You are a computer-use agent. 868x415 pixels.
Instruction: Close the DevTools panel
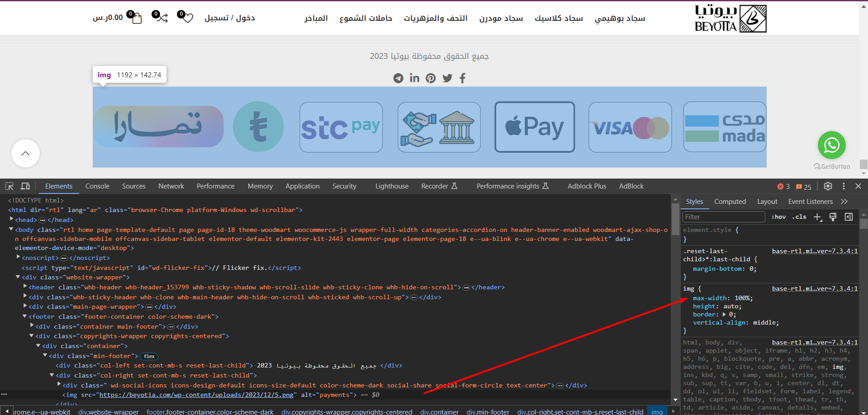tap(858, 186)
